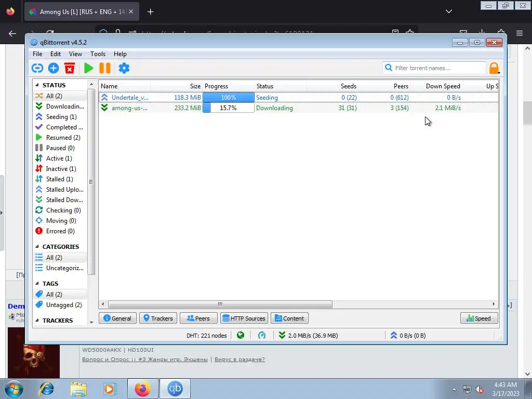Image resolution: width=532 pixels, height=399 pixels.
Task: Select the Checking (0) filter
Action: tap(60, 210)
